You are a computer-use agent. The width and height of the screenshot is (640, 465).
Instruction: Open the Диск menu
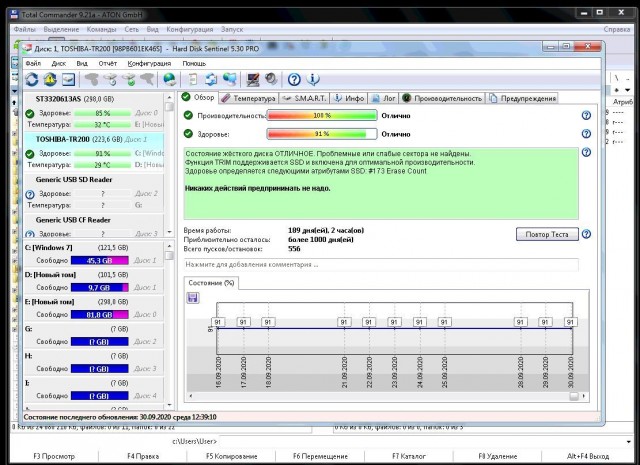click(x=59, y=64)
